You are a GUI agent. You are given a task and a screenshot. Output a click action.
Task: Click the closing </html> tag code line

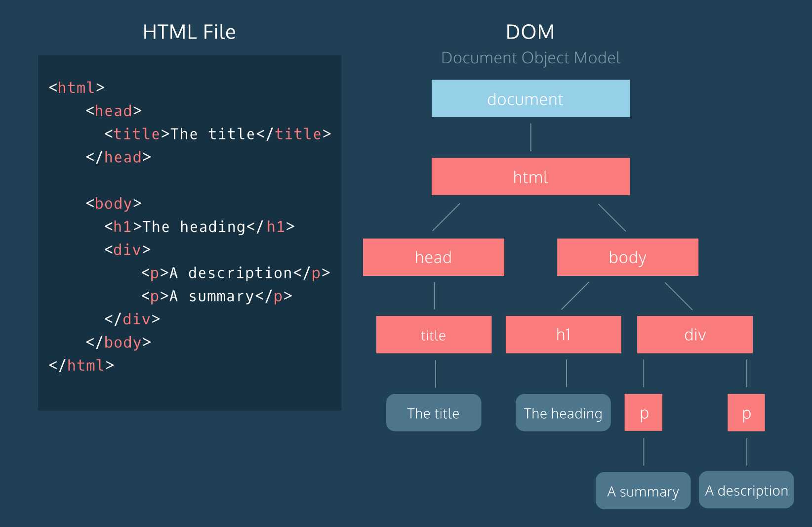81,365
